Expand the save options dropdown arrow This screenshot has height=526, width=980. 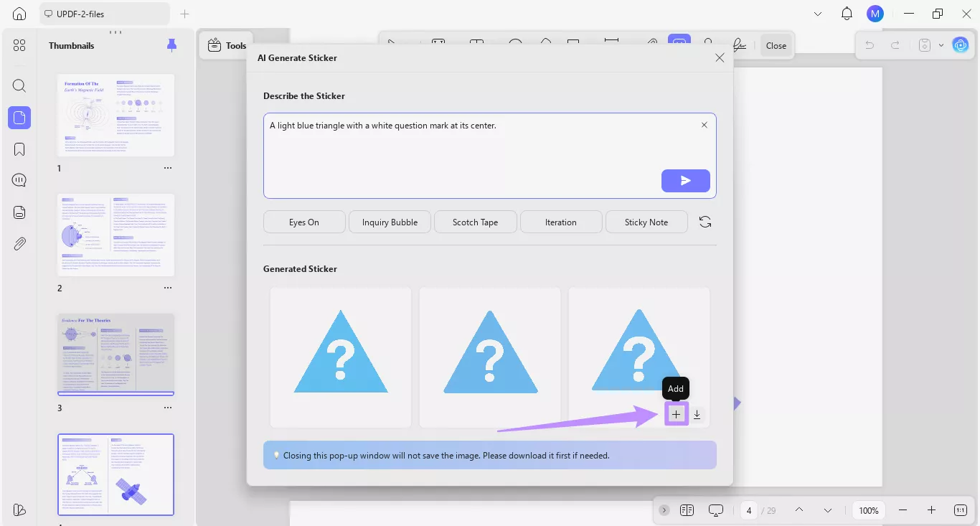941,45
